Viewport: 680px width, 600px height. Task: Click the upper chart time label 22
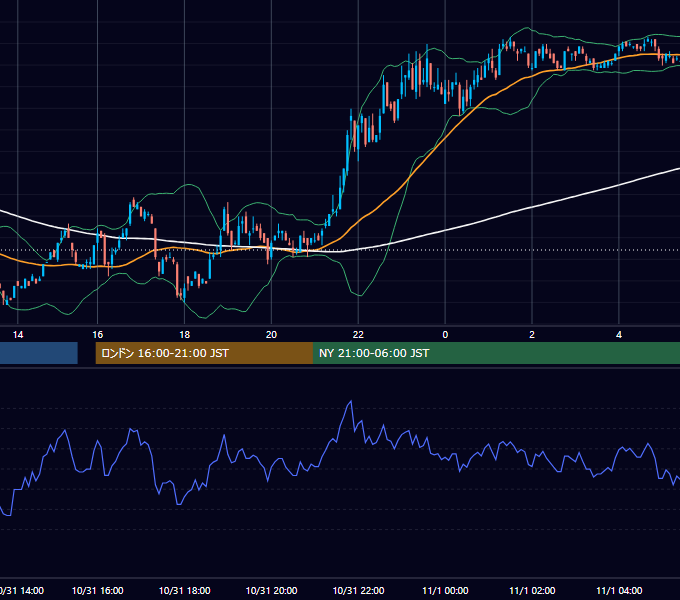358,335
